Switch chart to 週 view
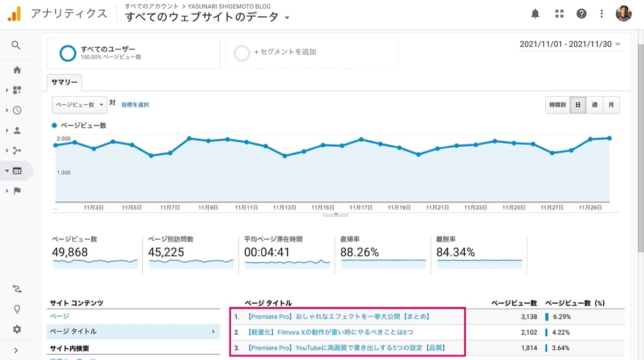This screenshot has width=644, height=360. pyautogui.click(x=595, y=105)
